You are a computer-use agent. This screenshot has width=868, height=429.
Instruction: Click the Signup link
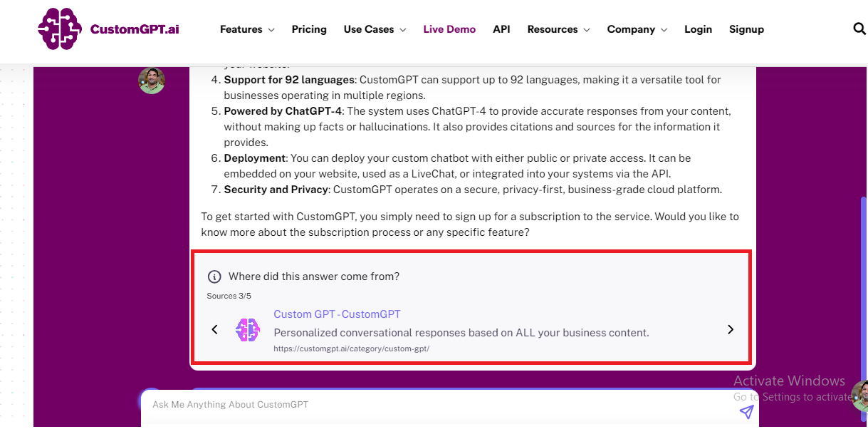pos(746,29)
